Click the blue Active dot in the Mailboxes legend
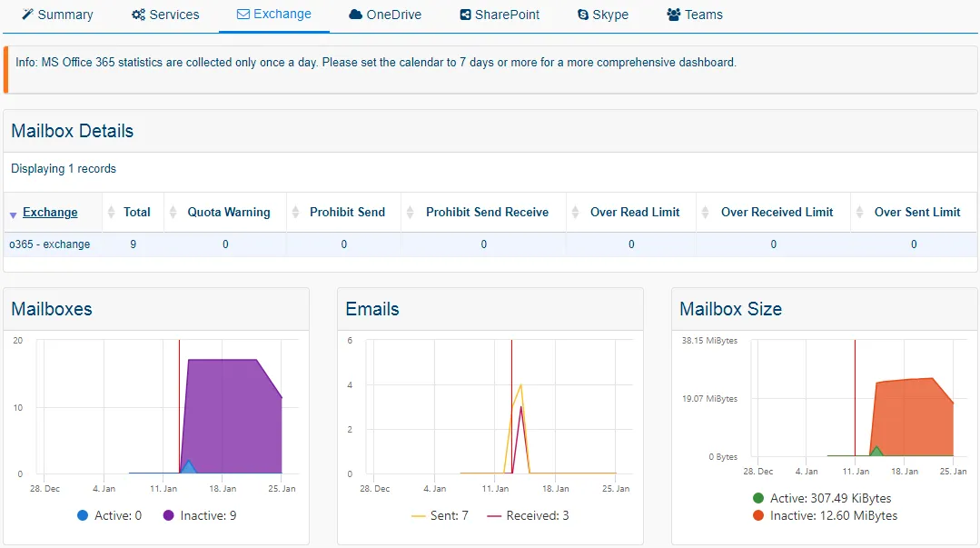Image resolution: width=980 pixels, height=548 pixels. pyautogui.click(x=85, y=515)
